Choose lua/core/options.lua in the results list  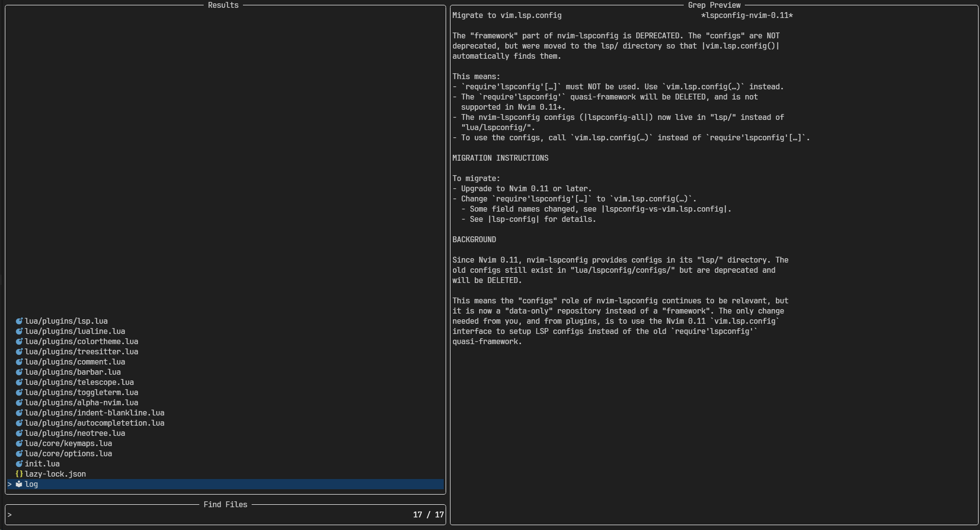68,453
